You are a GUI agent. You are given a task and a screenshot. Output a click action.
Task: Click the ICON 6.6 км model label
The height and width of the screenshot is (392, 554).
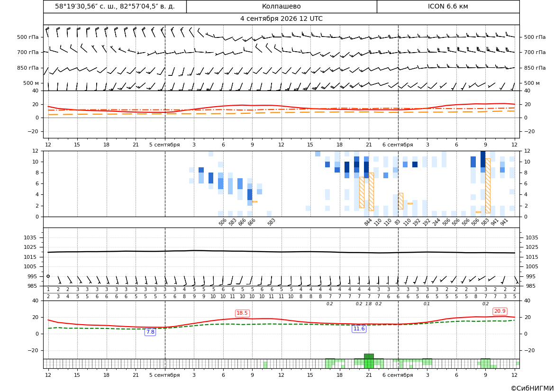point(448,6)
